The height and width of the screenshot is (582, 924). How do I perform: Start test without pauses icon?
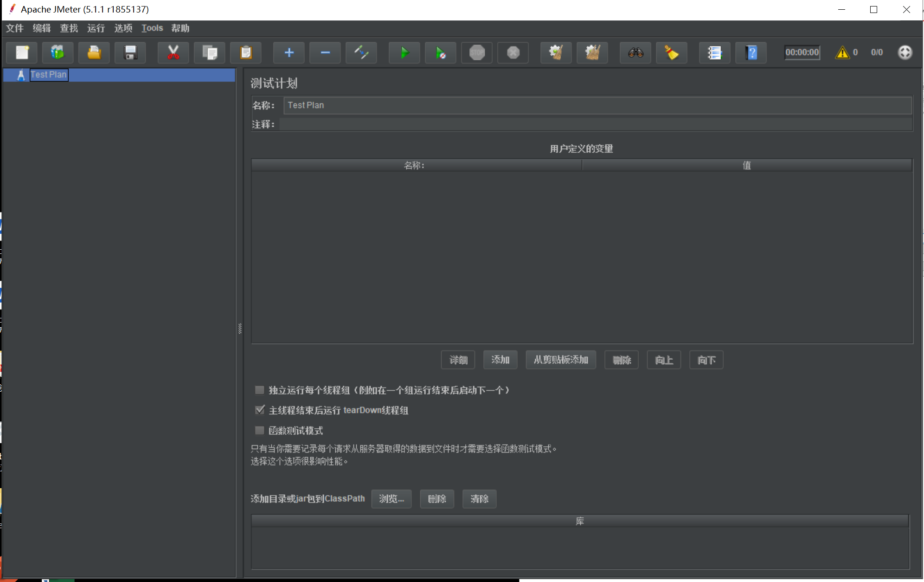[441, 52]
